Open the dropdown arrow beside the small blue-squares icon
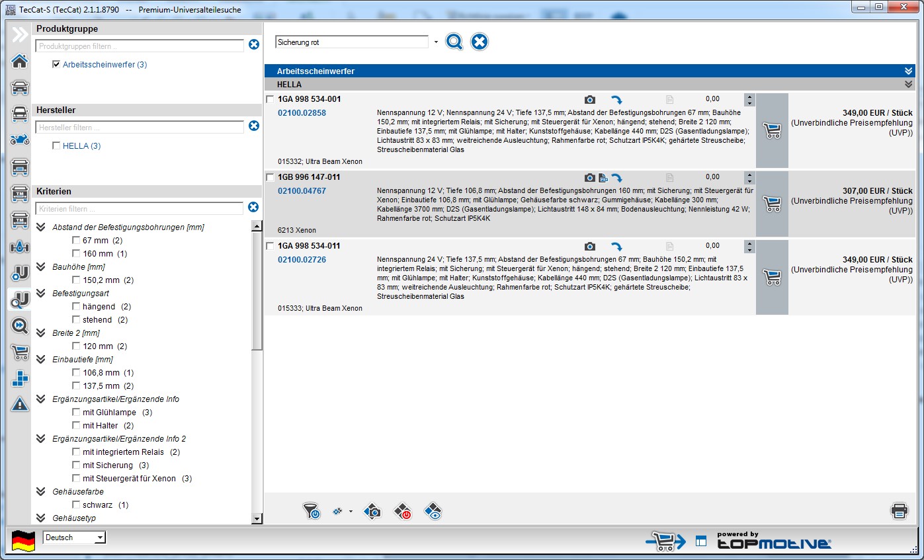 click(x=350, y=511)
